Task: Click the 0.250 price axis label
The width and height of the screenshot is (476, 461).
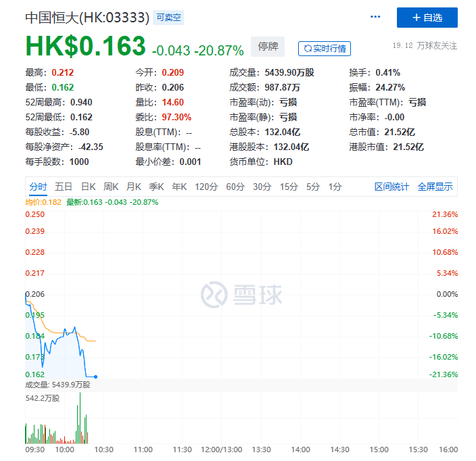Action: 35,214
